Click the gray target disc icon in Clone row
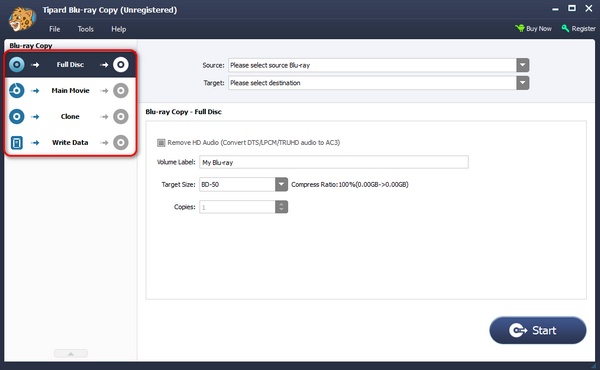600x370 pixels. click(x=121, y=116)
